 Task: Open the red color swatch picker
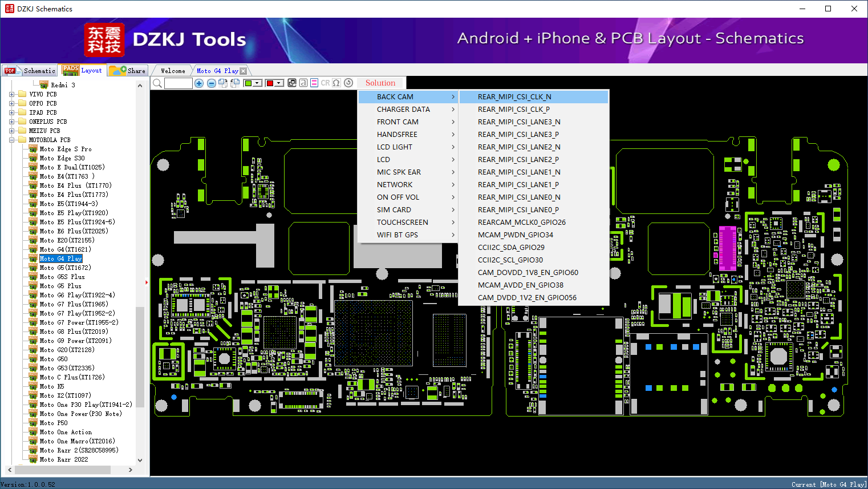tap(270, 83)
